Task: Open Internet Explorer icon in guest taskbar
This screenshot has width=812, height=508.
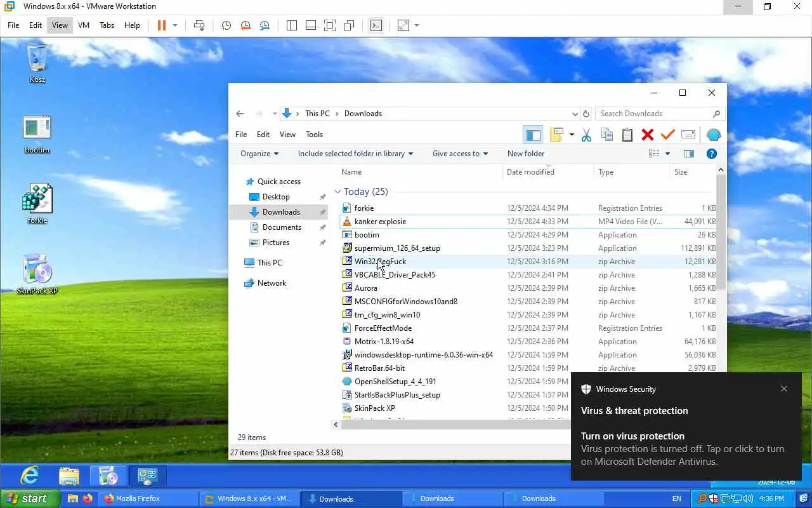Action: coord(30,475)
